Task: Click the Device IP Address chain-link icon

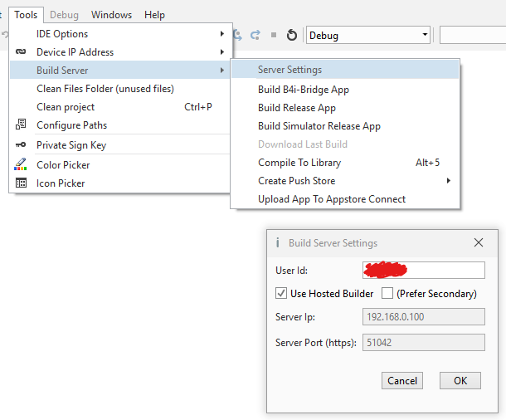Action: click(21, 52)
